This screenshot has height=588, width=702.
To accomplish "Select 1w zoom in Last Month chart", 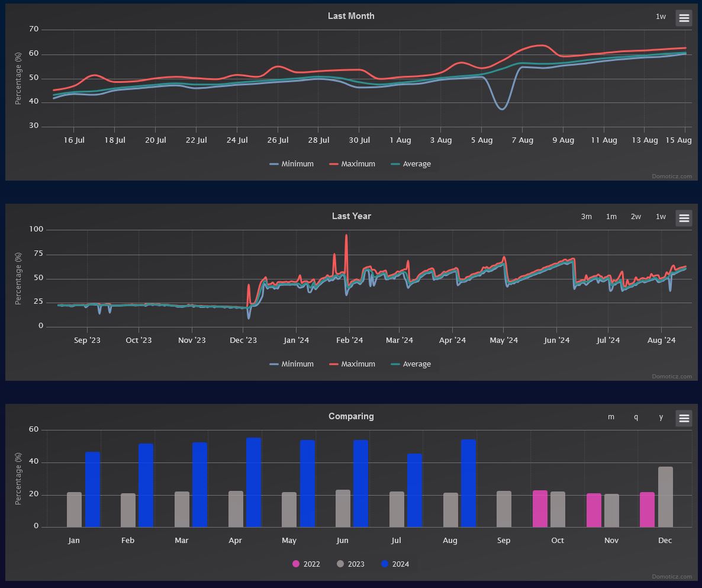I will click(x=661, y=17).
